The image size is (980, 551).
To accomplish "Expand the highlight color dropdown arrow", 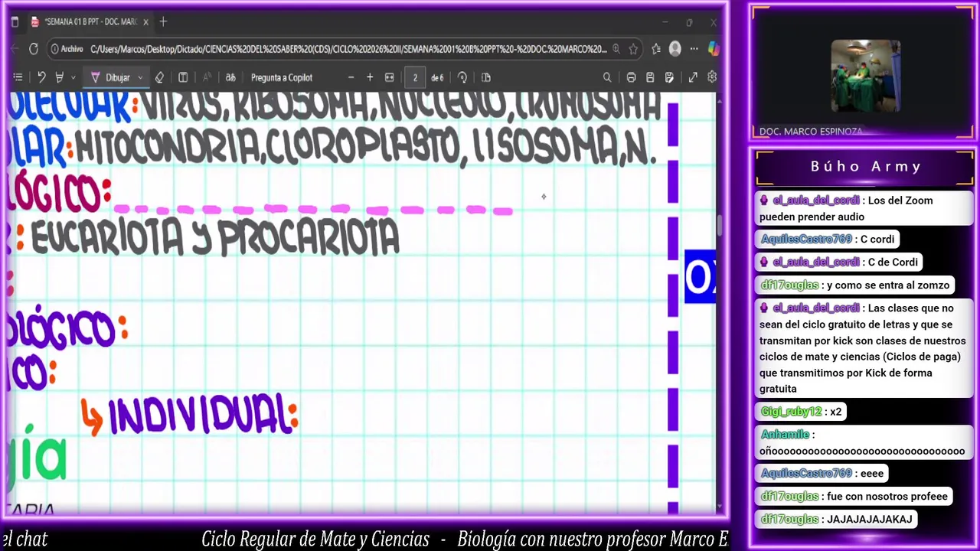I will (73, 77).
